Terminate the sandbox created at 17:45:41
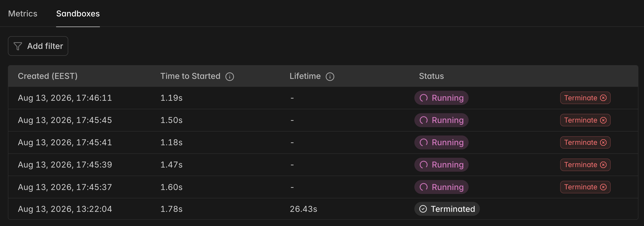The image size is (644, 226). 585,142
